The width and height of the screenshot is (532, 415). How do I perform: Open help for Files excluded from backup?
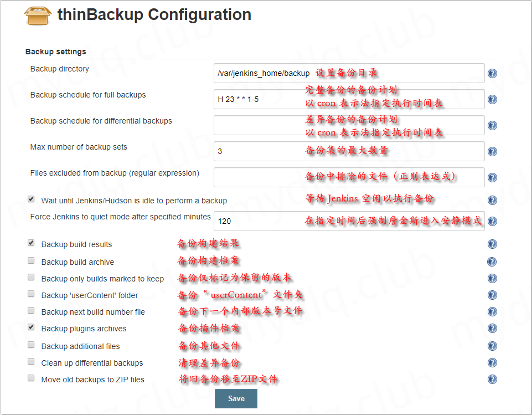point(492,177)
